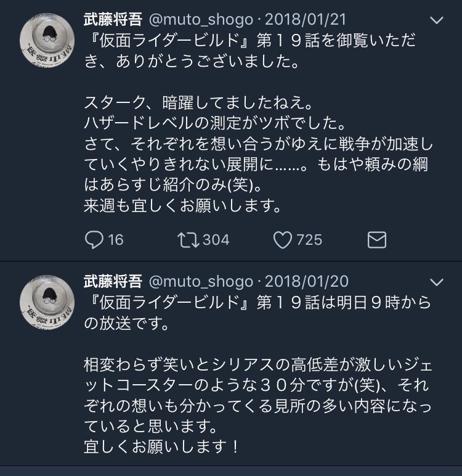Tap @muto_shogo handle beside the 2018/01/20 date
462x476 pixels.
click(201, 282)
